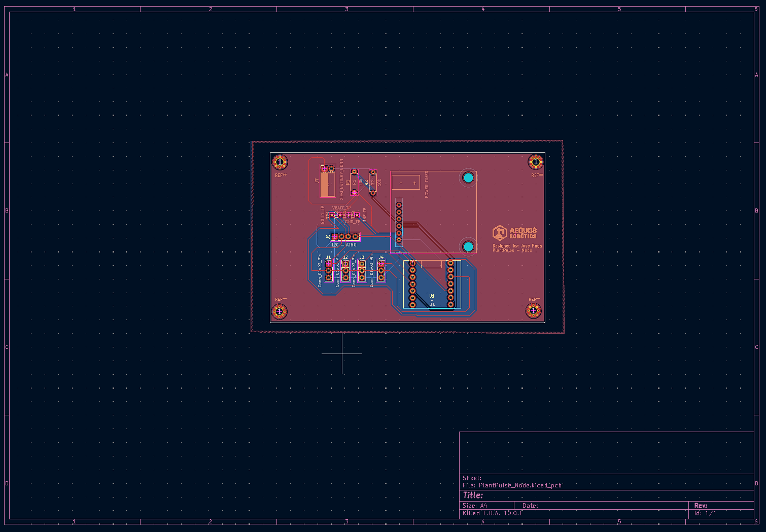Image resolution: width=766 pixels, height=532 pixels.
Task: Select the bottom-right corner mounting hole
Action: [x=534, y=310]
